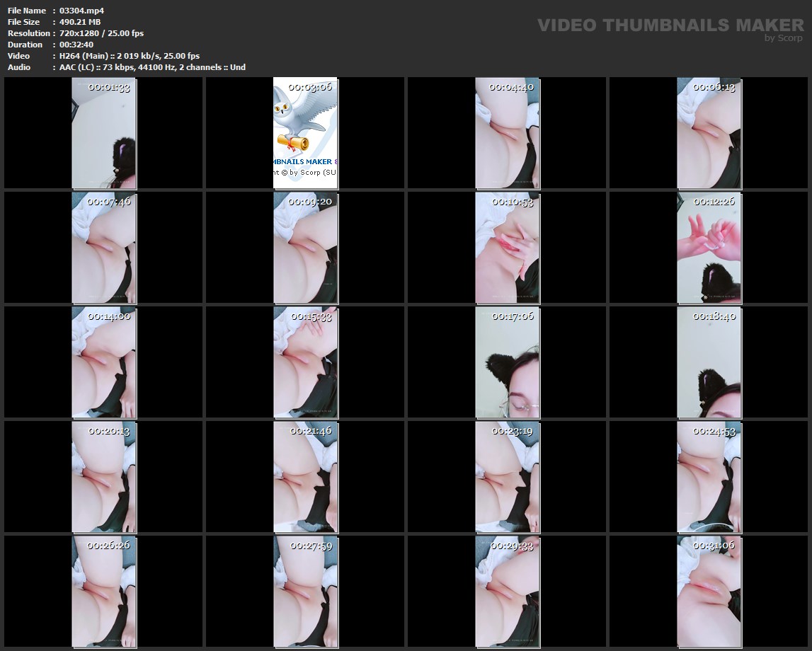Open the thumbnail at 00:24:53
Image resolution: width=812 pixels, height=651 pixels.
tap(709, 477)
